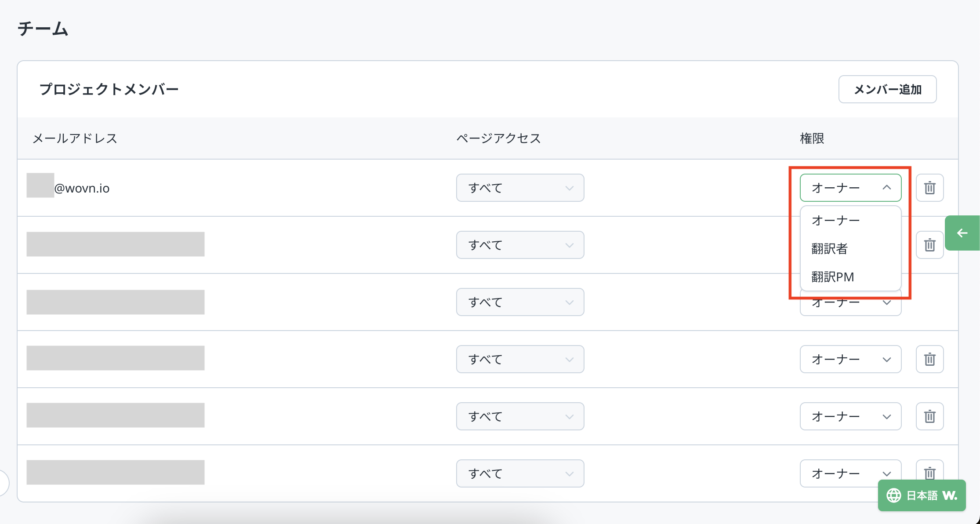Click the メンバー追加 button
The image size is (980, 524).
[887, 89]
